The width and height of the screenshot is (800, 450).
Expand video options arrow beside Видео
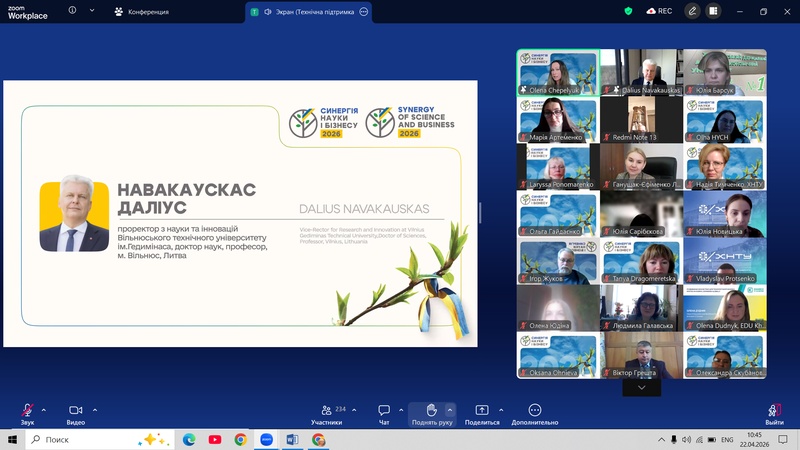point(95,410)
